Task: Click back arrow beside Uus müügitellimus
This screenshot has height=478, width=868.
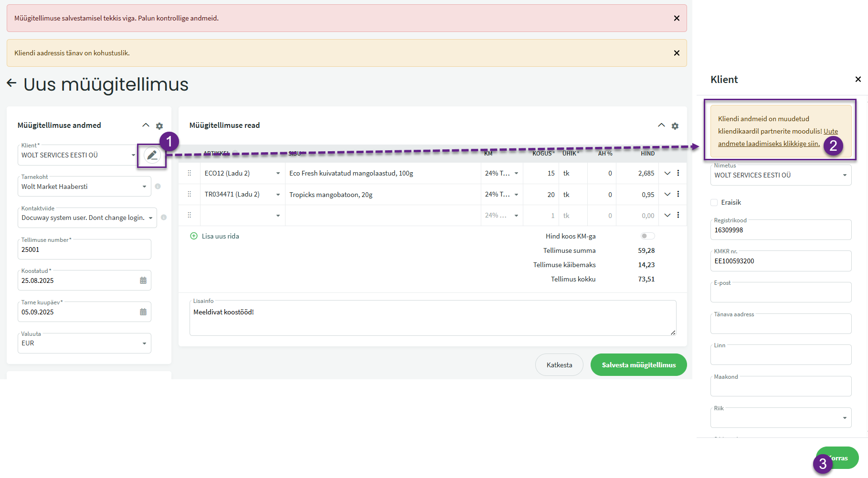Action: click(11, 83)
